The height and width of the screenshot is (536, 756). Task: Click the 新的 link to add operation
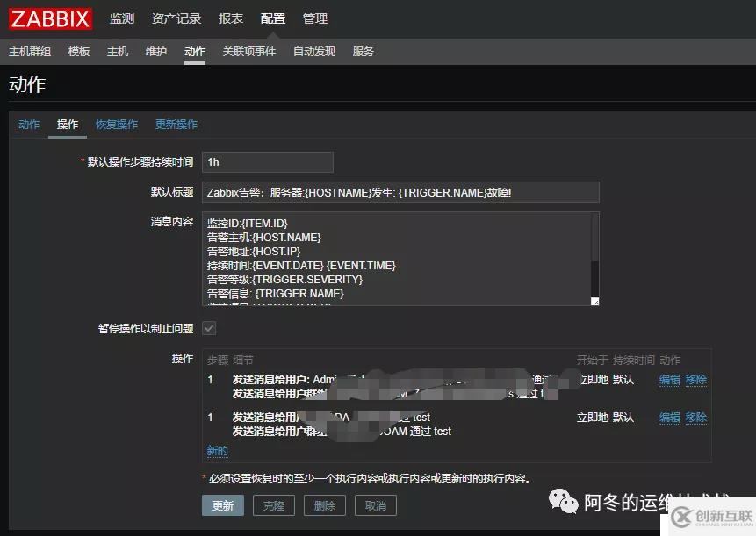click(x=218, y=451)
